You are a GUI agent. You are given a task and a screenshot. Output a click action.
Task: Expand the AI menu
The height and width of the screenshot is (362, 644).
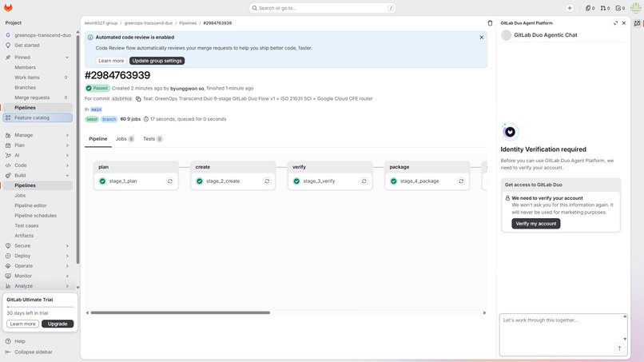pos(37,155)
